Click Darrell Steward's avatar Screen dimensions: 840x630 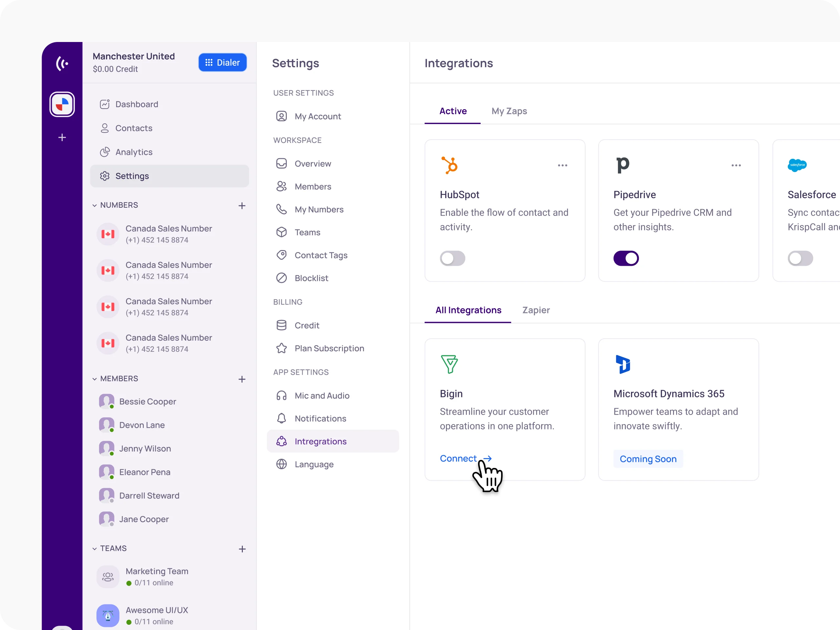(107, 495)
